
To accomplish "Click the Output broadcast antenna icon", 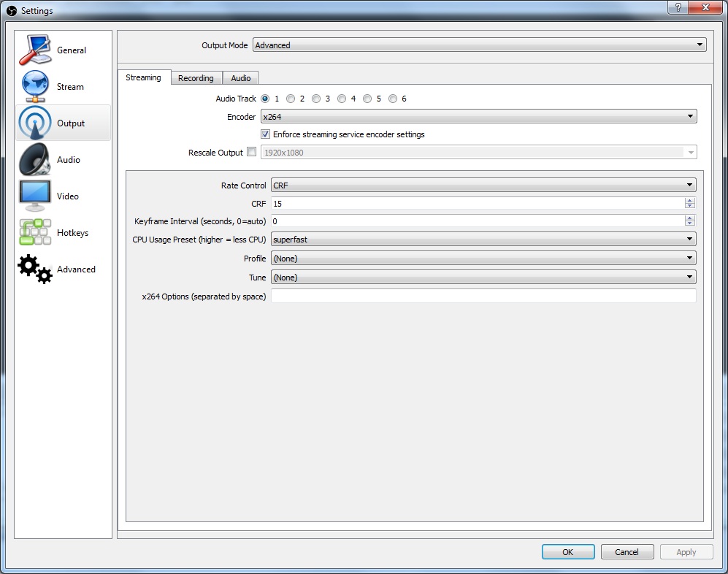I will pyautogui.click(x=35, y=123).
